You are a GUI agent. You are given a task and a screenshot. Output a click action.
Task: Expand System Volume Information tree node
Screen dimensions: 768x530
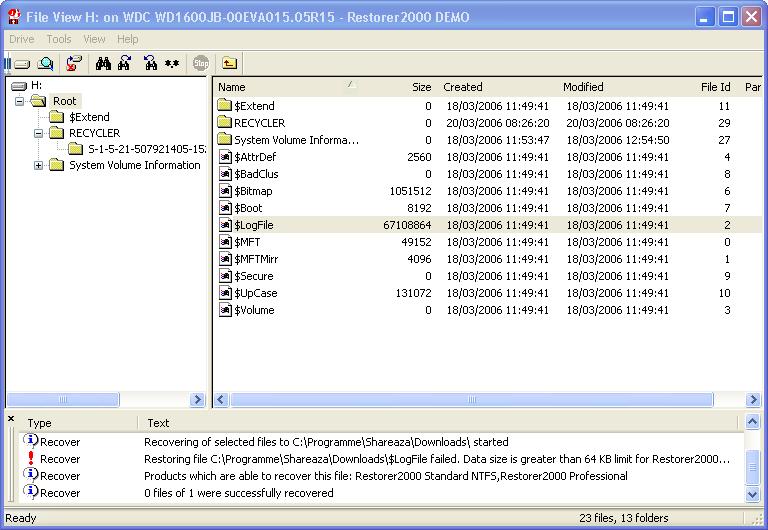(x=38, y=166)
